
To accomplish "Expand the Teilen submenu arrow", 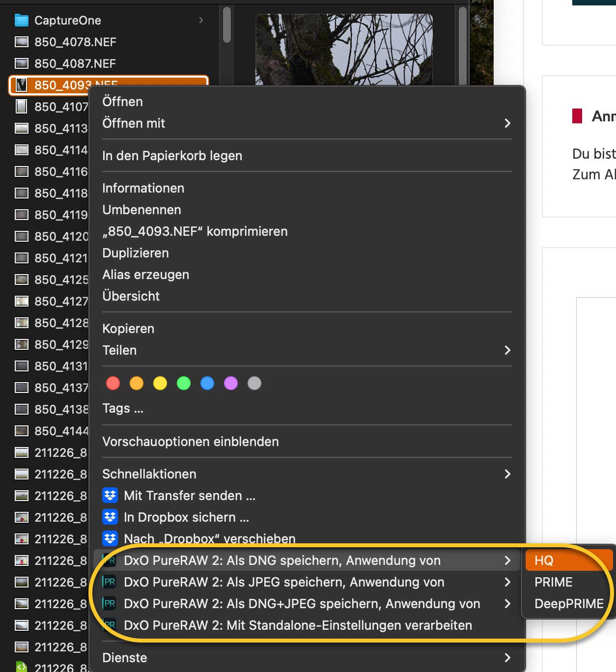I will tap(507, 350).
